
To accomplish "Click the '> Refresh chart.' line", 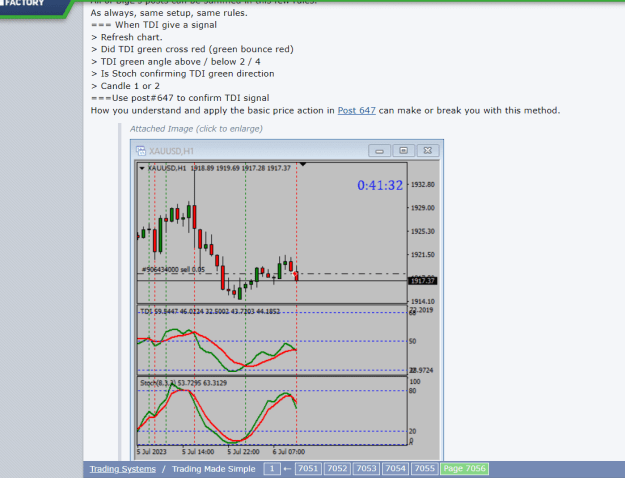I will tap(127, 37).
